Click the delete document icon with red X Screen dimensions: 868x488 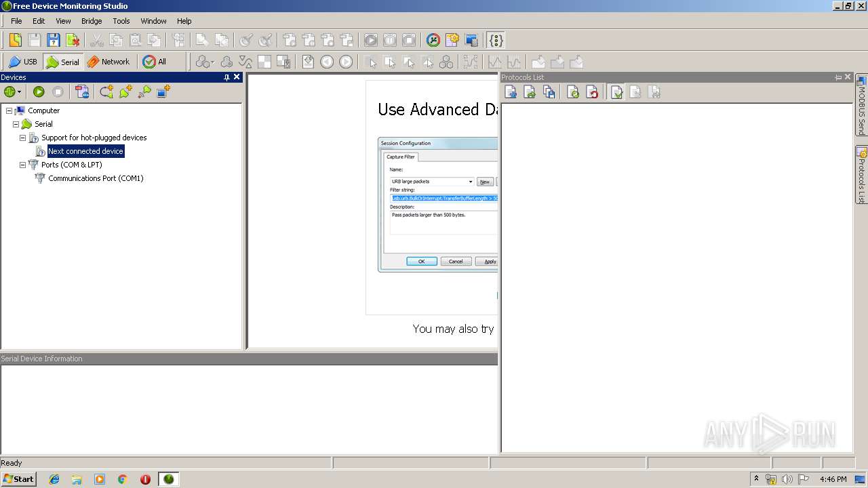(x=72, y=40)
